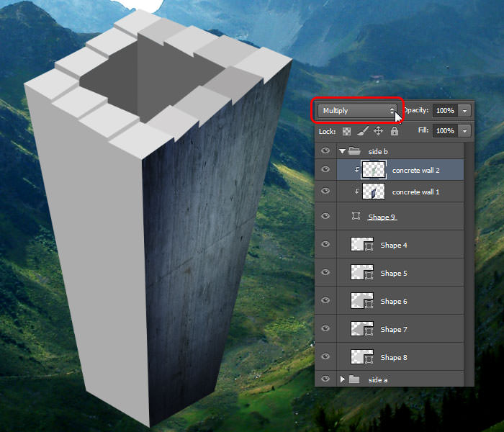The height and width of the screenshot is (432, 504).
Task: Select the 'Shape 8' layer name
Action: point(394,357)
